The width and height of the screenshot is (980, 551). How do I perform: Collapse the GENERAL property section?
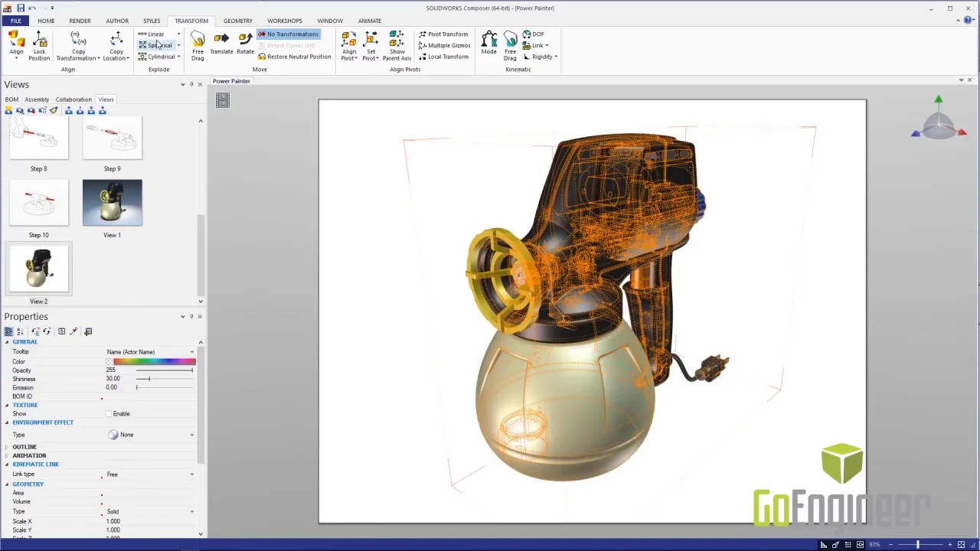[7, 342]
